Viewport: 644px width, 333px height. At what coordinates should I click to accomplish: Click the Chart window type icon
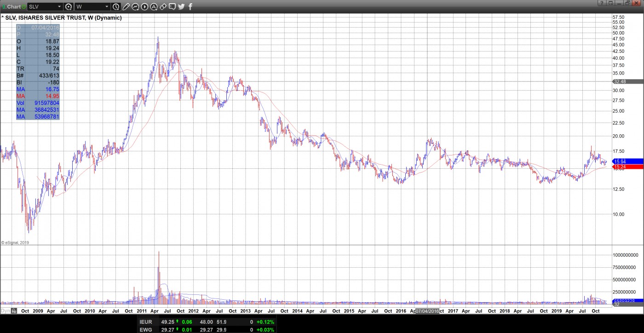click(4, 6)
